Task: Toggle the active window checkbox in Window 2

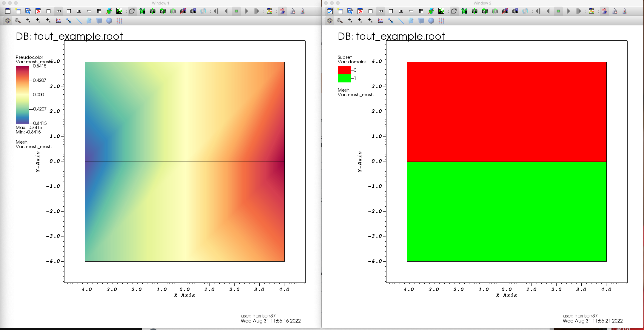Action: [330, 11]
